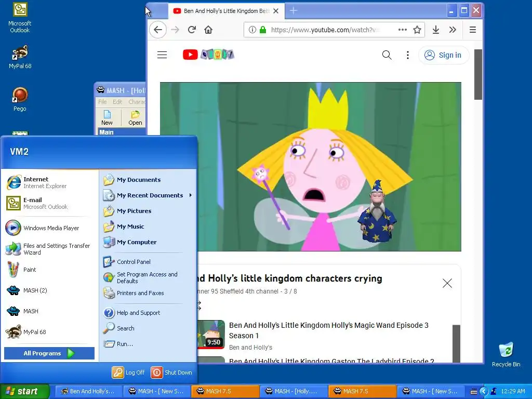
Task: Open Internet Explorer from Start menu
Action: tap(49, 182)
